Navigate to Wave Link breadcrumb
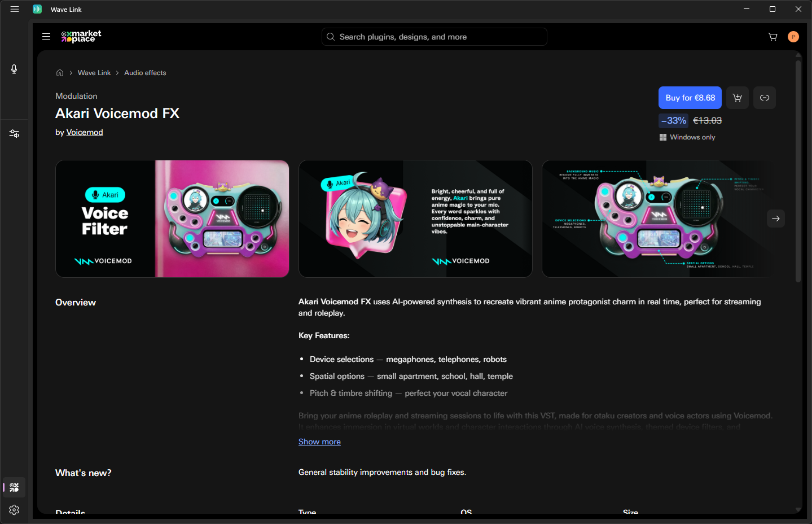 point(94,73)
